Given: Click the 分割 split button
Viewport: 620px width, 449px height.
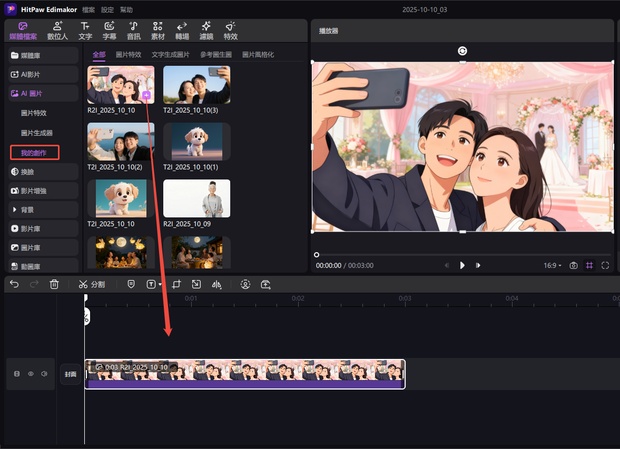Looking at the screenshot, I should (x=91, y=284).
